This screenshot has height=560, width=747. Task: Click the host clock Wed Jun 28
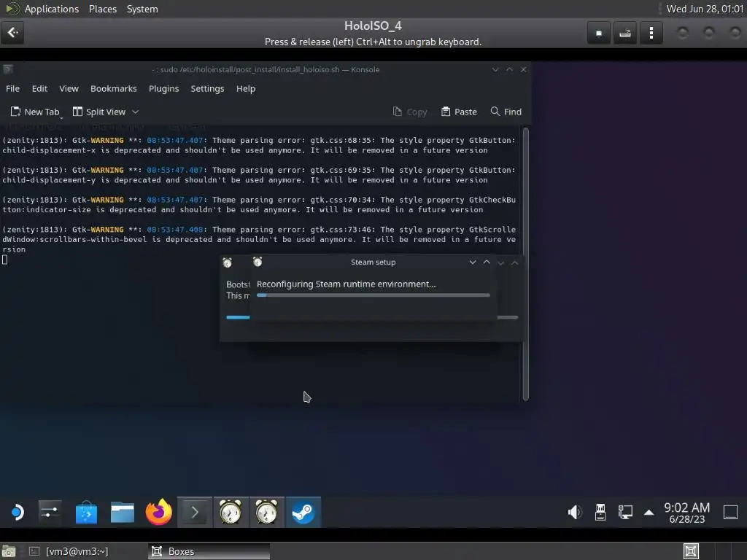pos(705,9)
